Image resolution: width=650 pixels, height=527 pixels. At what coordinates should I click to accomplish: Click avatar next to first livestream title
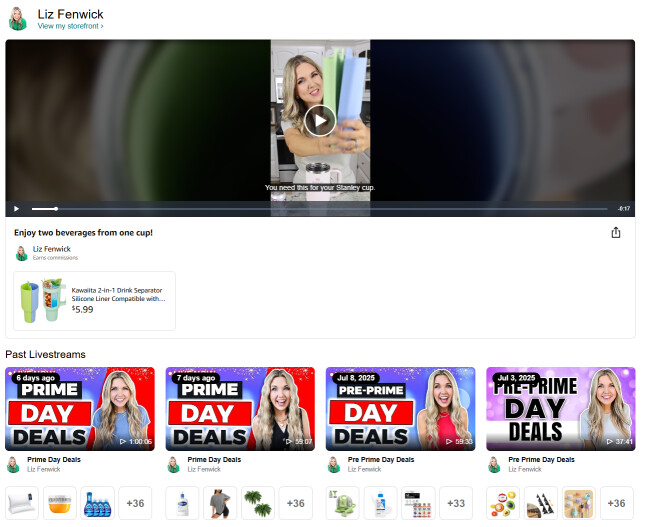click(13, 464)
